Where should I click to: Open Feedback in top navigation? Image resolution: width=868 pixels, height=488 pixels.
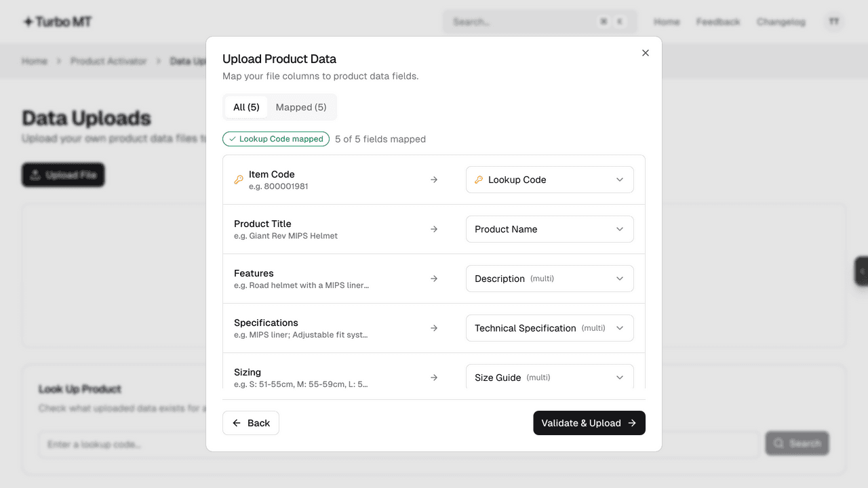click(x=718, y=22)
